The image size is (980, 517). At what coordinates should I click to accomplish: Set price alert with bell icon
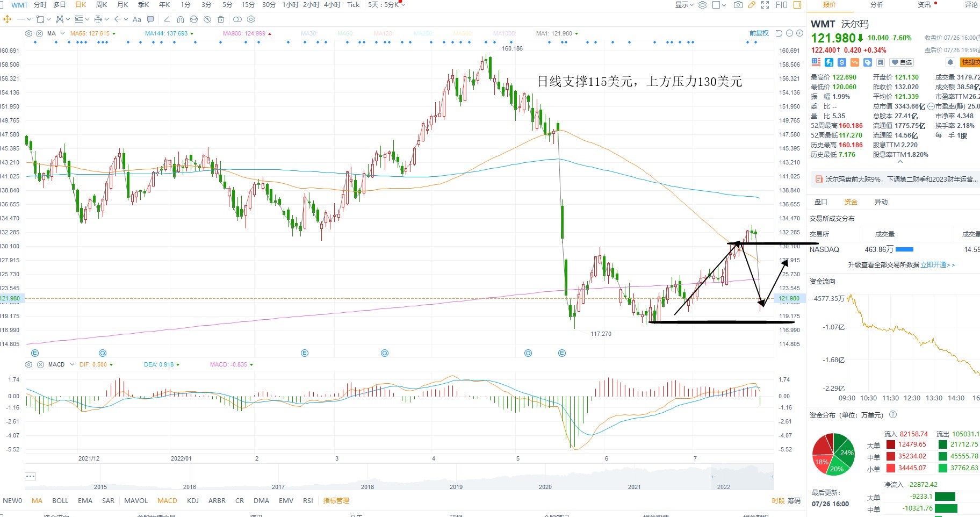950,62
